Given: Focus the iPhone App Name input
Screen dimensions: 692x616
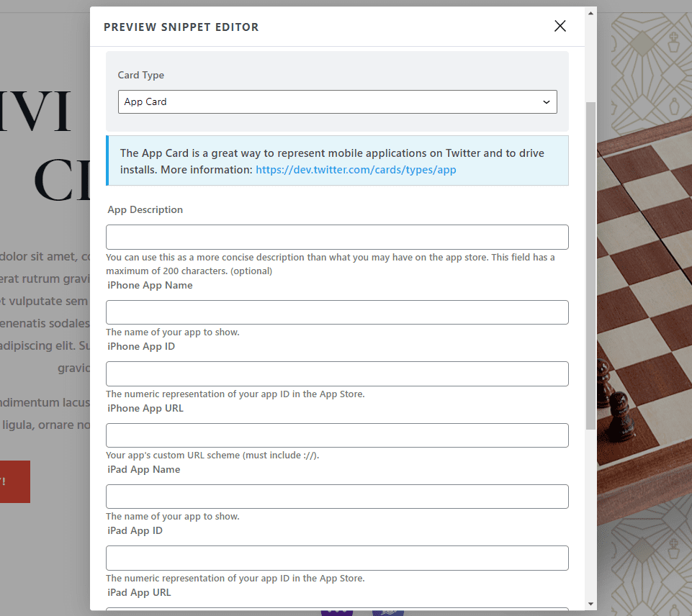Looking at the screenshot, I should click(x=336, y=312).
